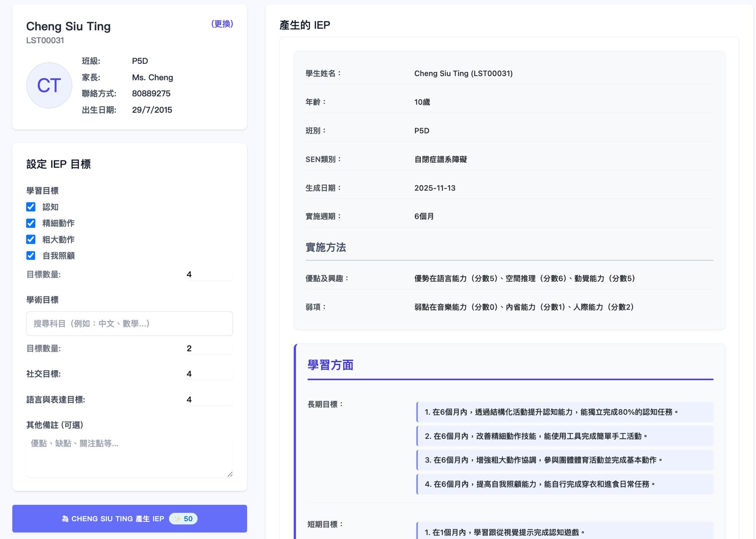This screenshot has height=539, width=756.
Task: Select the 目標數量 field under 學習目標
Action: (208, 275)
